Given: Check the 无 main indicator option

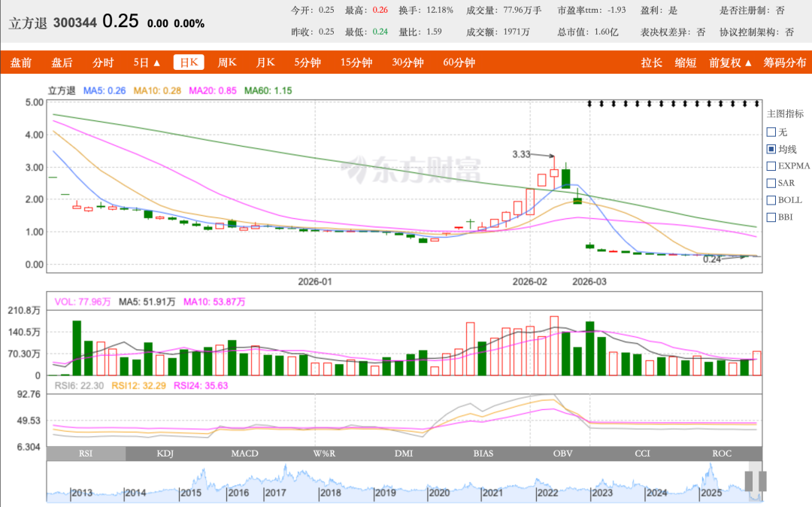Looking at the screenshot, I should (x=771, y=132).
